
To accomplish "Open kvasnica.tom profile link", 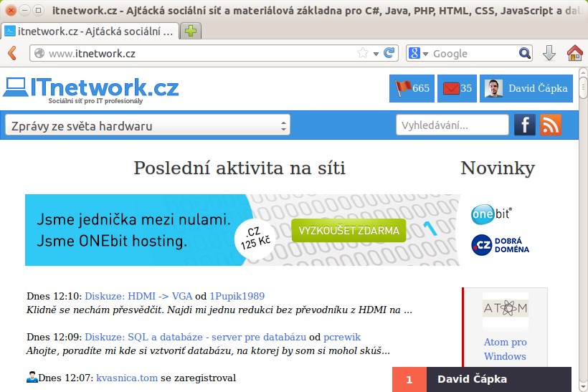I will pyautogui.click(x=127, y=378).
